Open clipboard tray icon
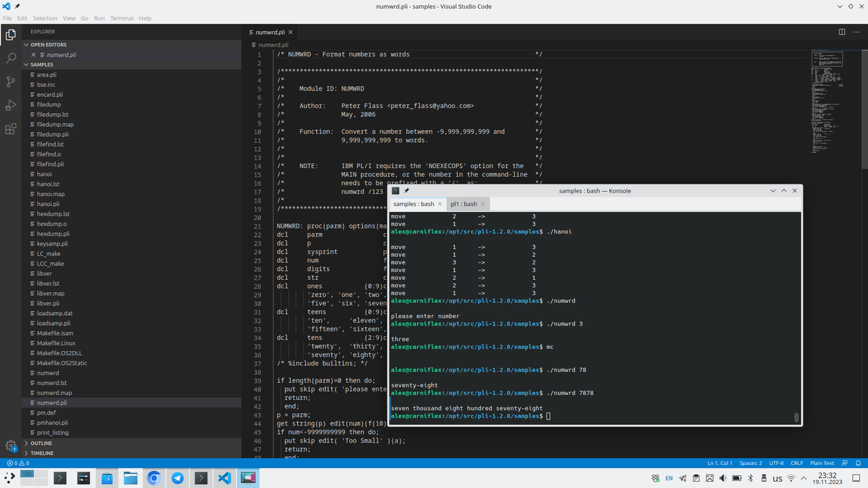 click(x=696, y=479)
